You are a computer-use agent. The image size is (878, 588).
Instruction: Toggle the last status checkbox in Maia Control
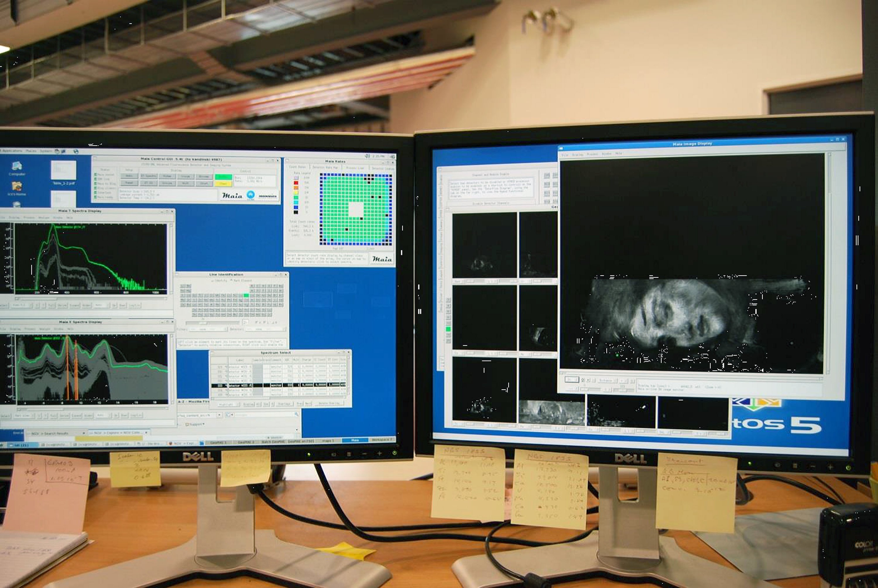96,197
